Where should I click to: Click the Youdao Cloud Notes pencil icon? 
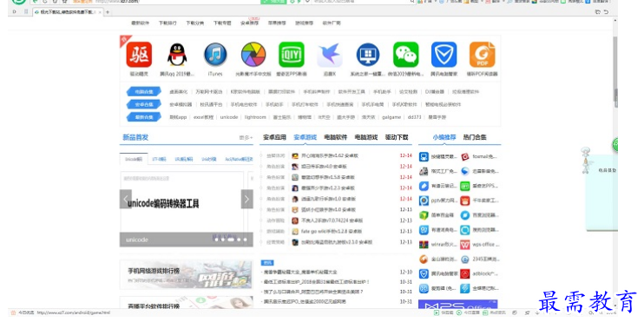pyautogui.click(x=424, y=186)
